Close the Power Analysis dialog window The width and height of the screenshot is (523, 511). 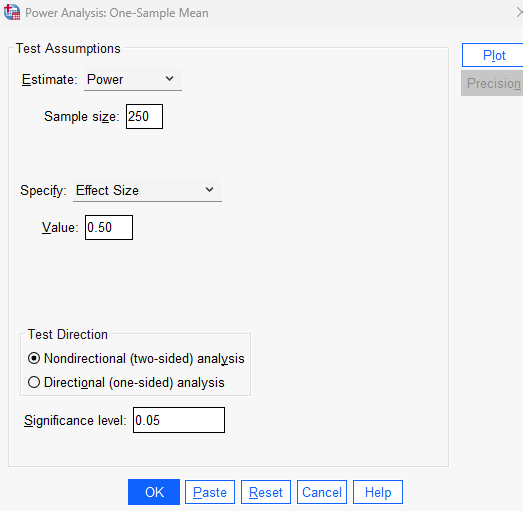click(519, 13)
